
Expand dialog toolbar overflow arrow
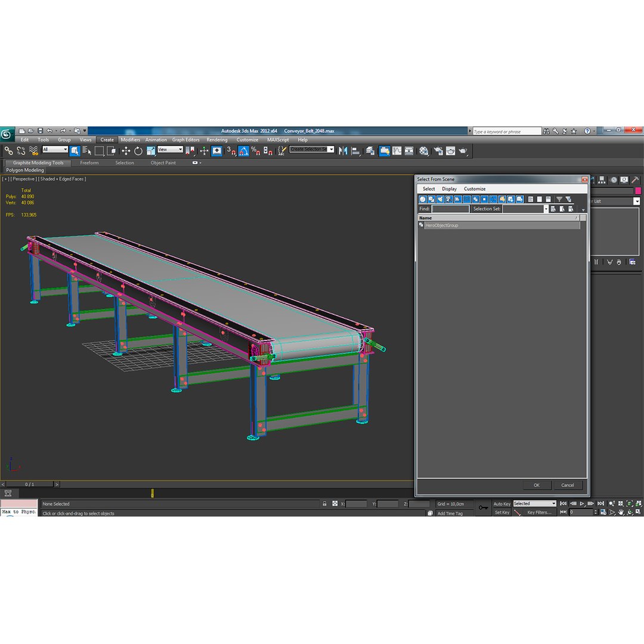click(583, 210)
